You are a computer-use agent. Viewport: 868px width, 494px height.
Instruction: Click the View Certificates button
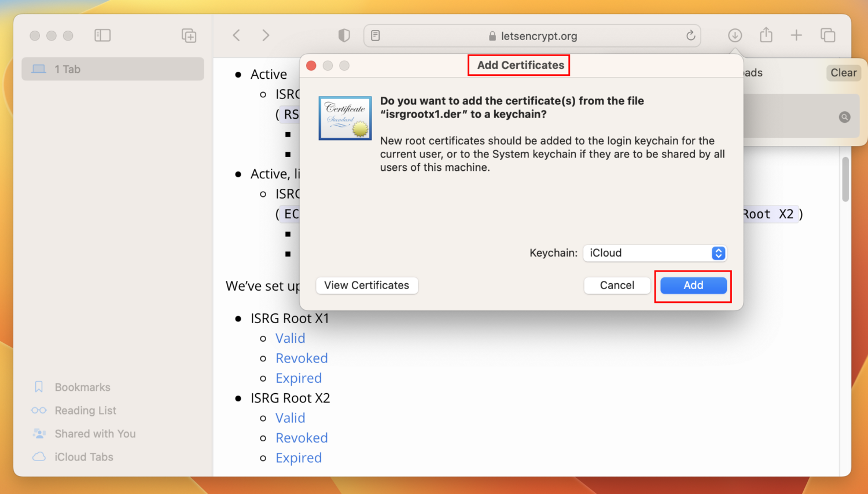[367, 286]
